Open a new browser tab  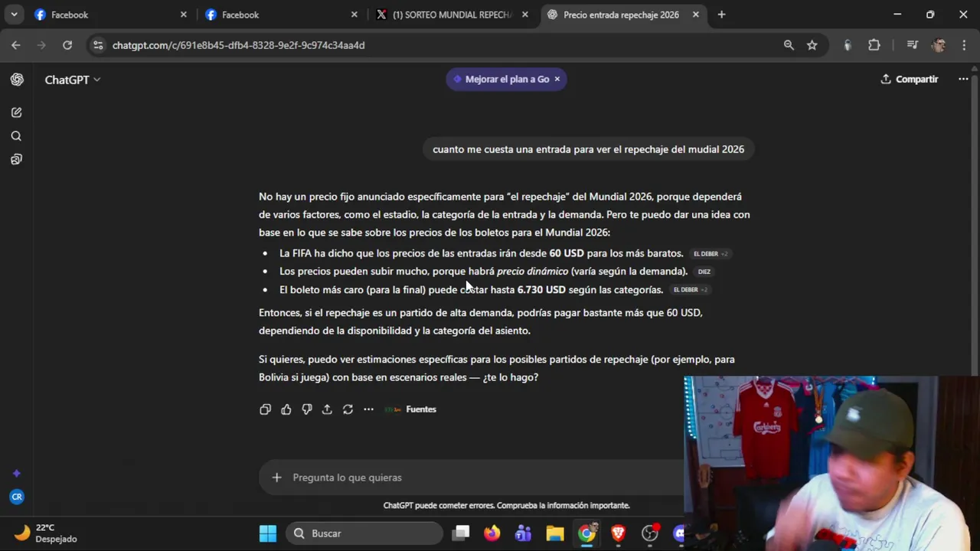point(721,15)
